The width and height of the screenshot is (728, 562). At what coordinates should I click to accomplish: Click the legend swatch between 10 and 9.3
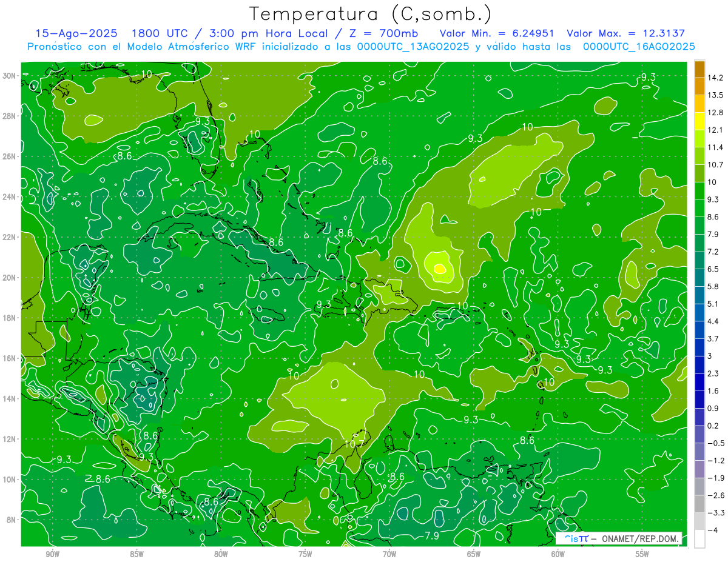coord(699,190)
